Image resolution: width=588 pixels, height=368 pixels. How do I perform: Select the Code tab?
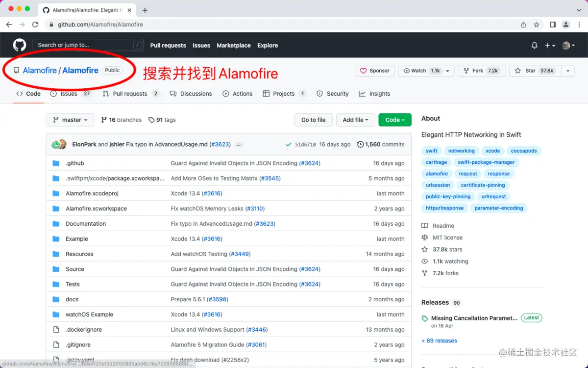coord(28,94)
